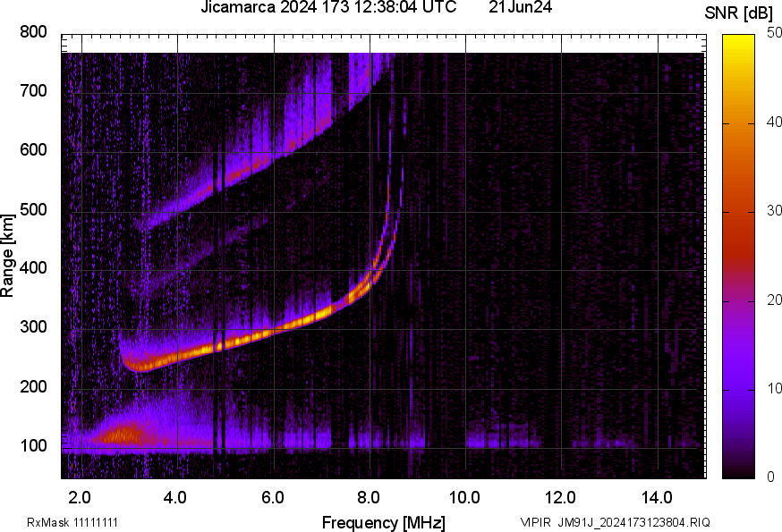
Task: Click the range tick label '200'
Action: pos(33,386)
